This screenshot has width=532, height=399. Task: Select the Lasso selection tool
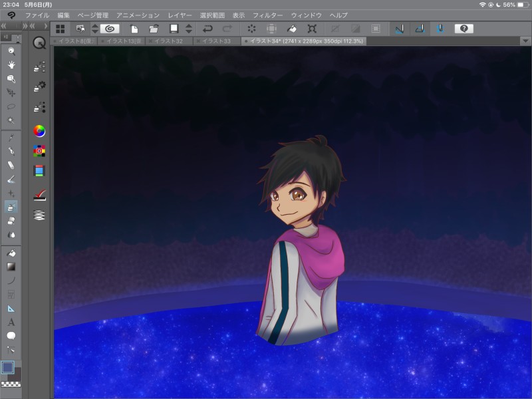[x=11, y=106]
